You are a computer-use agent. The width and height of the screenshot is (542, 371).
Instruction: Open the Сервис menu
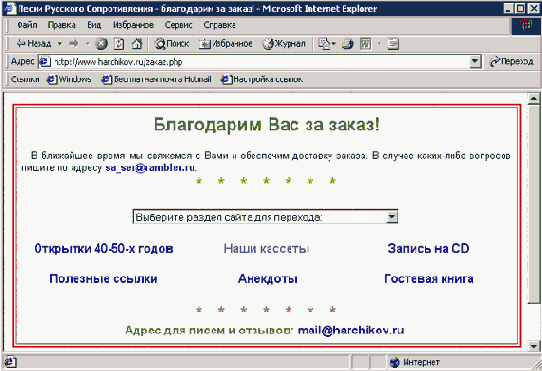pyautogui.click(x=178, y=25)
